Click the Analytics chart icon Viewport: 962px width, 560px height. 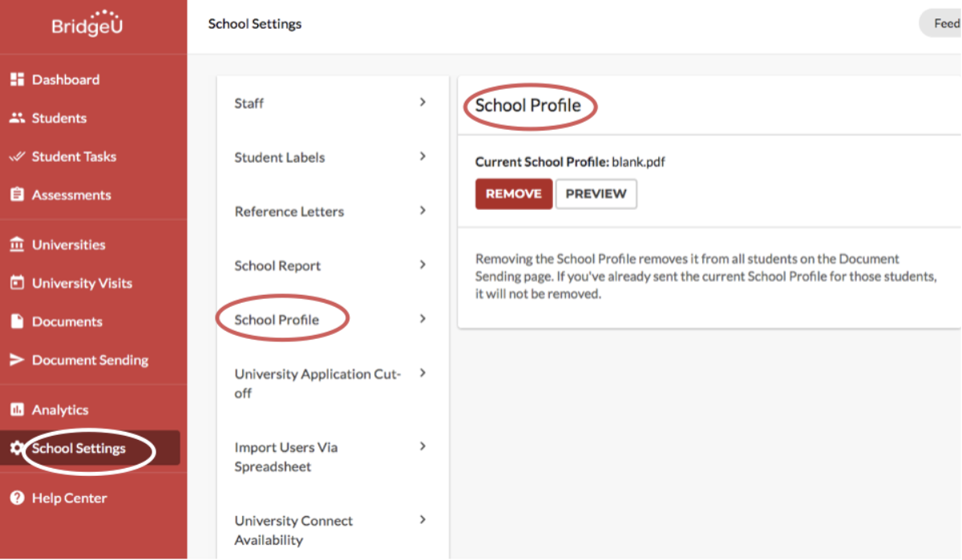coord(17,409)
